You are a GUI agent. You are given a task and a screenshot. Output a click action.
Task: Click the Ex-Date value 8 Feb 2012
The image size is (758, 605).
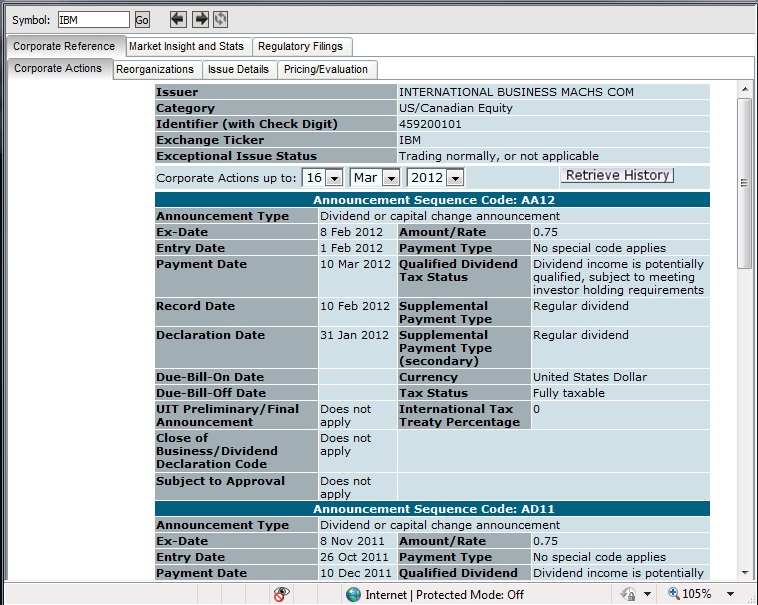pos(351,232)
